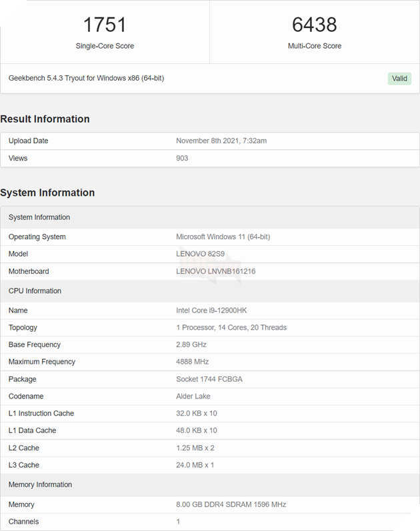Click the Memory Information section header
Image resolution: width=420 pixels, height=531 pixels.
click(x=40, y=484)
